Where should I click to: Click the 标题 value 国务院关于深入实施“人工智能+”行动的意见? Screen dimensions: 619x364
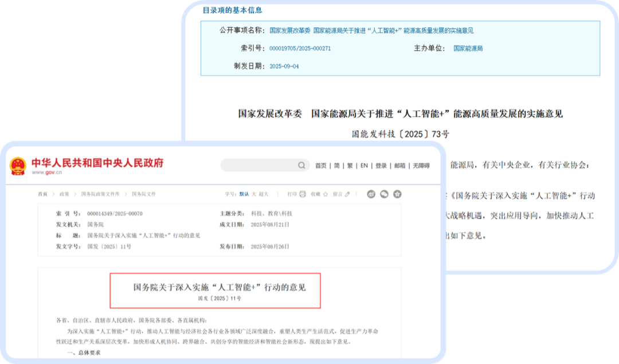[144, 236]
